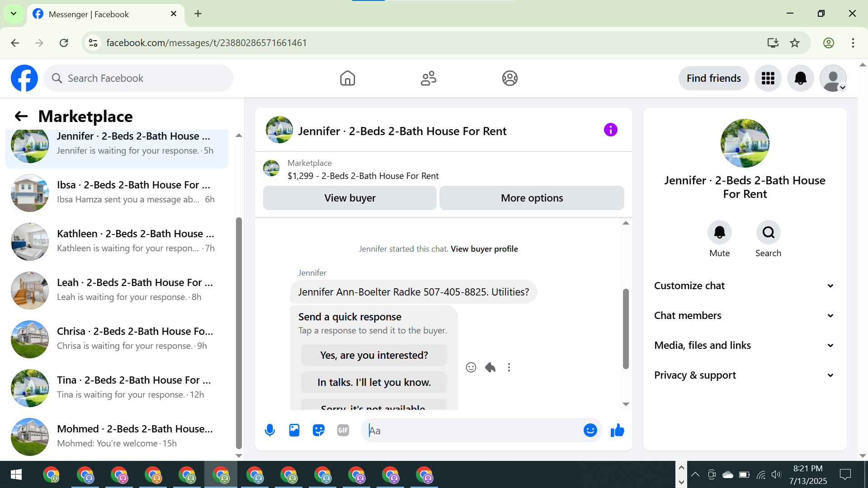This screenshot has width=868, height=488.
Task: Open the GIF picker icon
Action: tap(343, 430)
